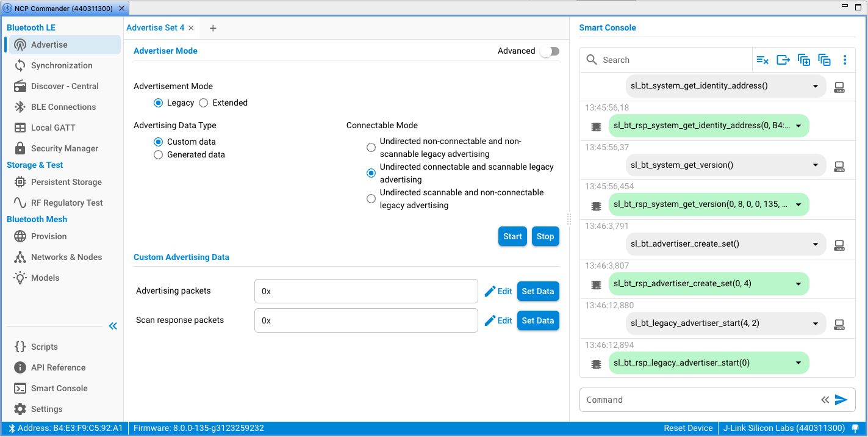Clear the Smart Console log icon
The image size is (868, 437).
[x=762, y=60]
